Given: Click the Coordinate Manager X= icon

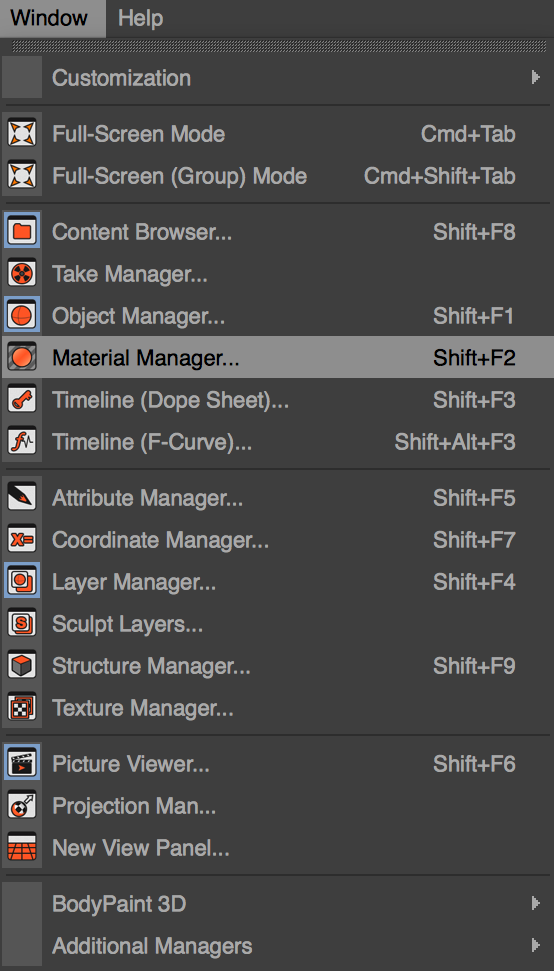Looking at the screenshot, I should [x=22, y=540].
